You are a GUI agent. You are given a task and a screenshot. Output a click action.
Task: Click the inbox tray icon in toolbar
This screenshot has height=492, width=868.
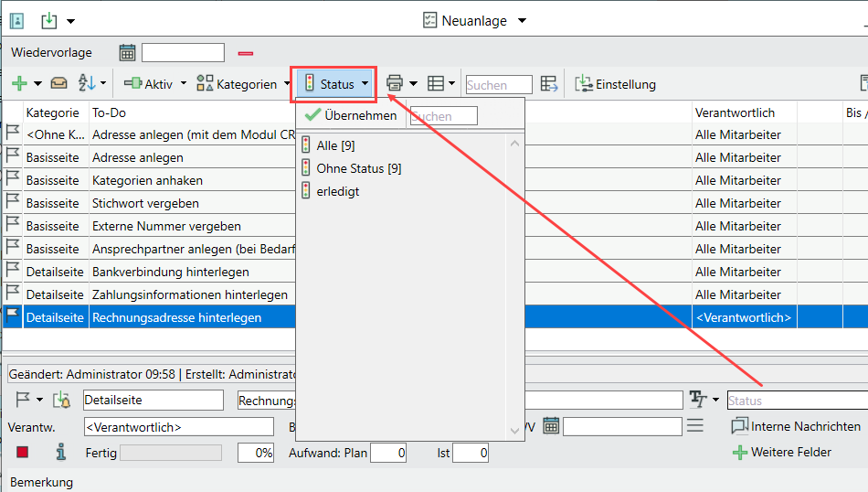[58, 84]
